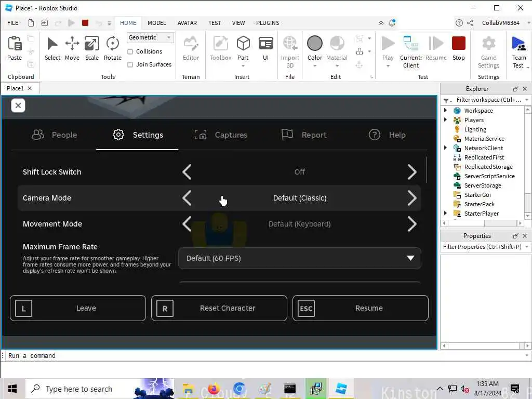
Task: Click the notification bell icon
Action: pos(392,23)
